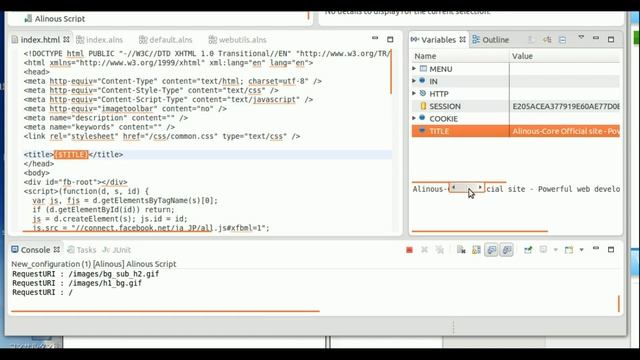Viewport: 640px width, 360px height.
Task: Click the TITLE value Alinous-Core Official site
Action: click(x=566, y=131)
